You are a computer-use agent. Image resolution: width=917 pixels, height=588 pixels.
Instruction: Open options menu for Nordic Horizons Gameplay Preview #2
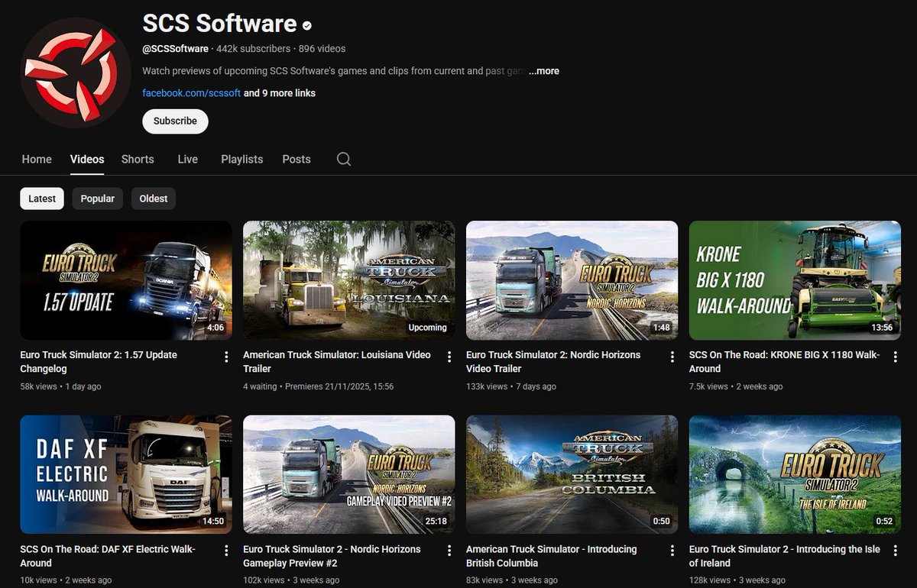[x=449, y=551]
